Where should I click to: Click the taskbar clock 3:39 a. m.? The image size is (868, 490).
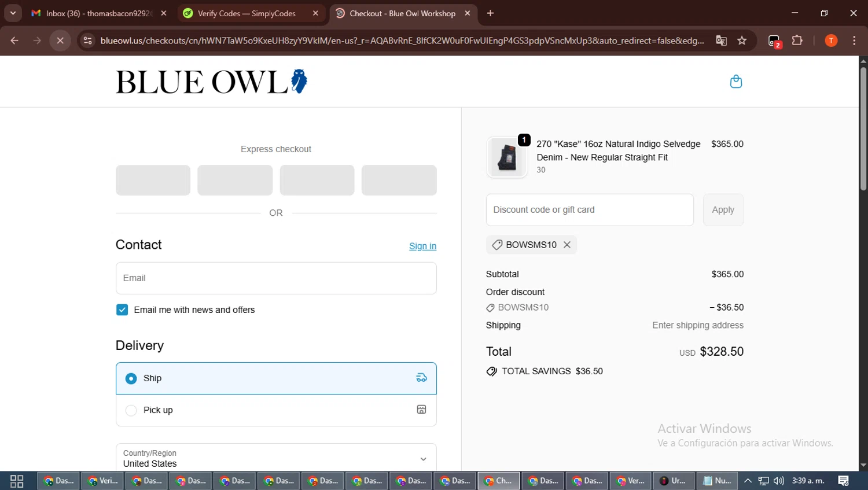tap(808, 481)
